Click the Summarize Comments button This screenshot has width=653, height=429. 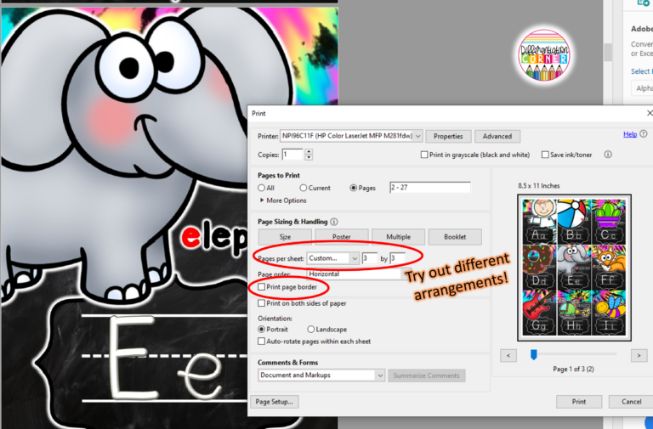point(426,375)
